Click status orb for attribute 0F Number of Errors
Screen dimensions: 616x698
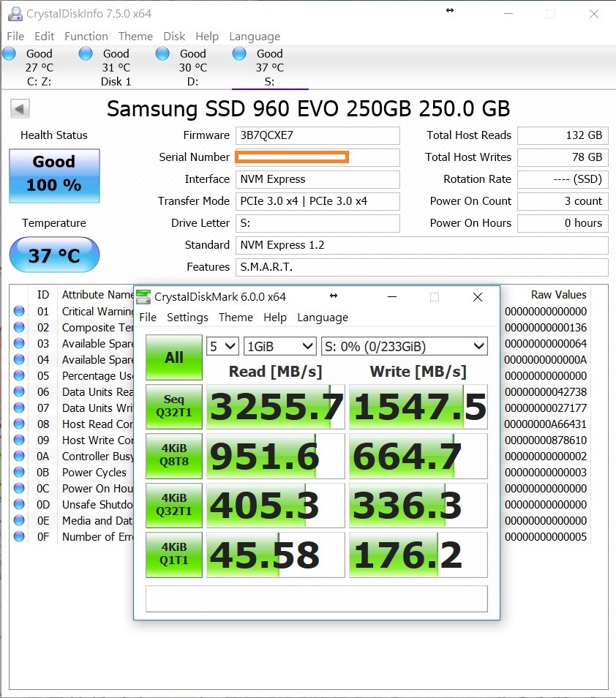[x=19, y=536]
